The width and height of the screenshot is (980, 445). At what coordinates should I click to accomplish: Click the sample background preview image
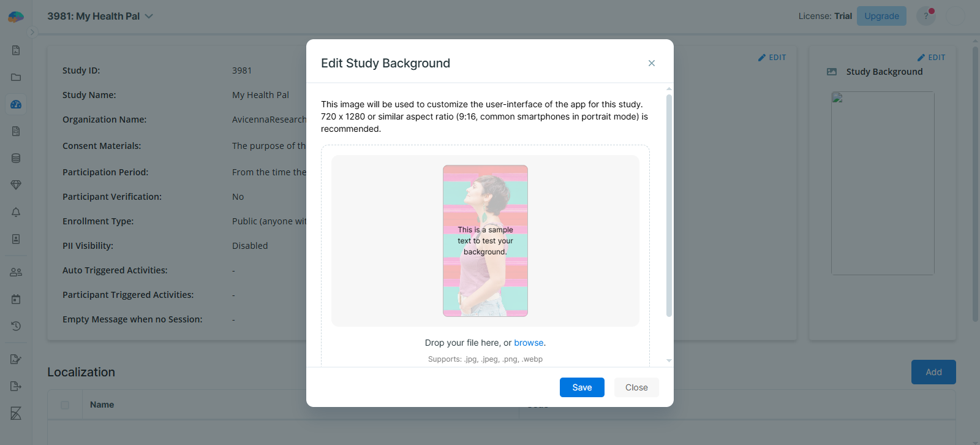[x=485, y=241]
